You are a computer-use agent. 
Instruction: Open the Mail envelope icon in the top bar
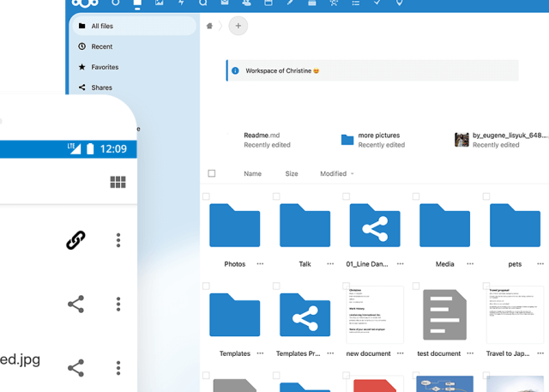(225, 3)
